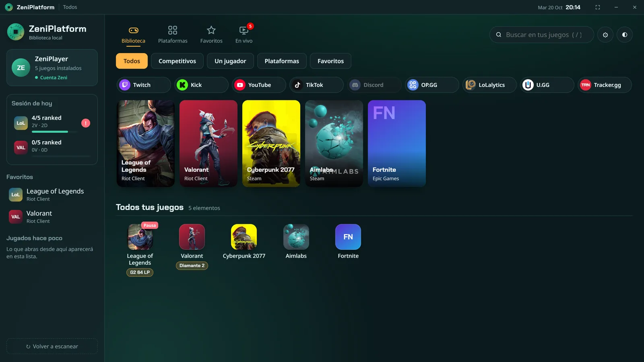
Task: Open the TikTok shortcut
Action: [316, 85]
